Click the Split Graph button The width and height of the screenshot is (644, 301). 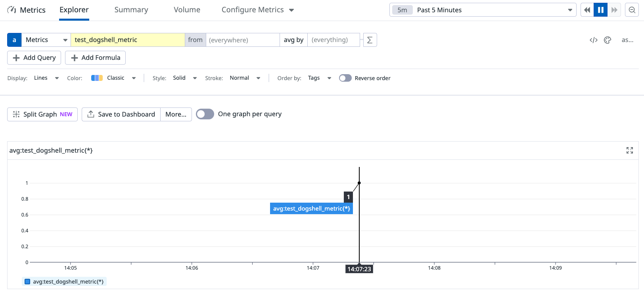click(x=42, y=114)
